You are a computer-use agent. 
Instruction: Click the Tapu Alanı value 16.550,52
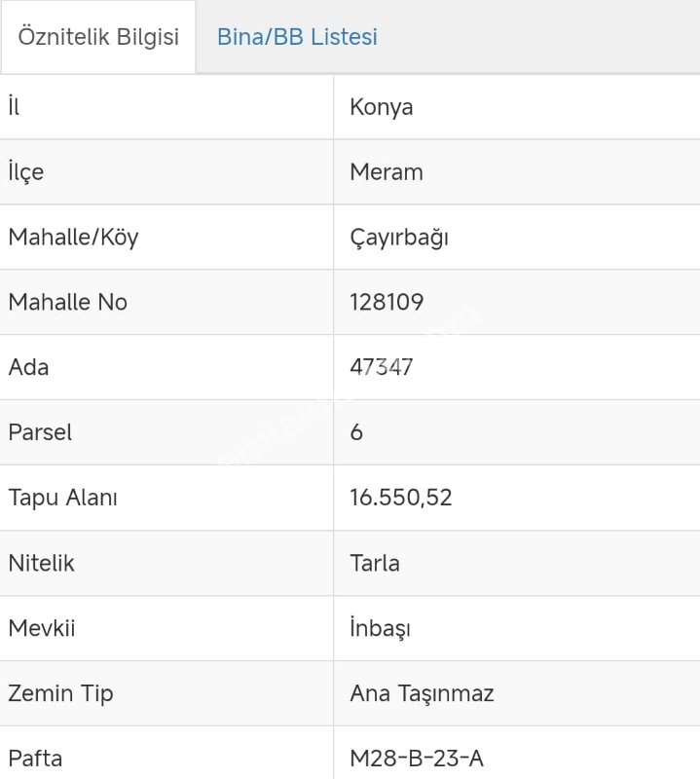pos(401,498)
